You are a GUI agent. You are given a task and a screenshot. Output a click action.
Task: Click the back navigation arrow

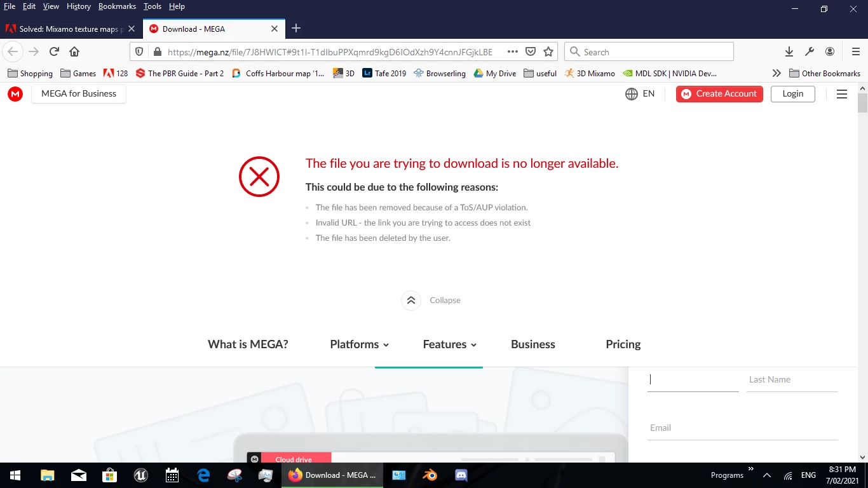13,51
